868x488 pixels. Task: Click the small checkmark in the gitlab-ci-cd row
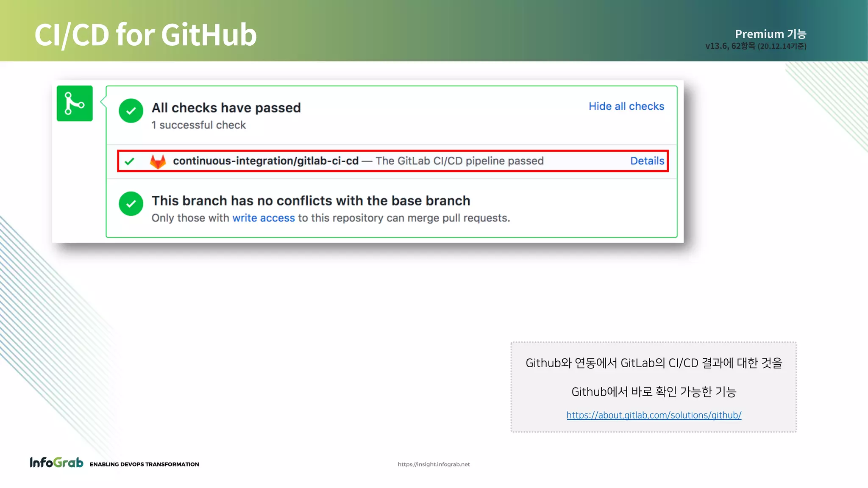pos(130,161)
